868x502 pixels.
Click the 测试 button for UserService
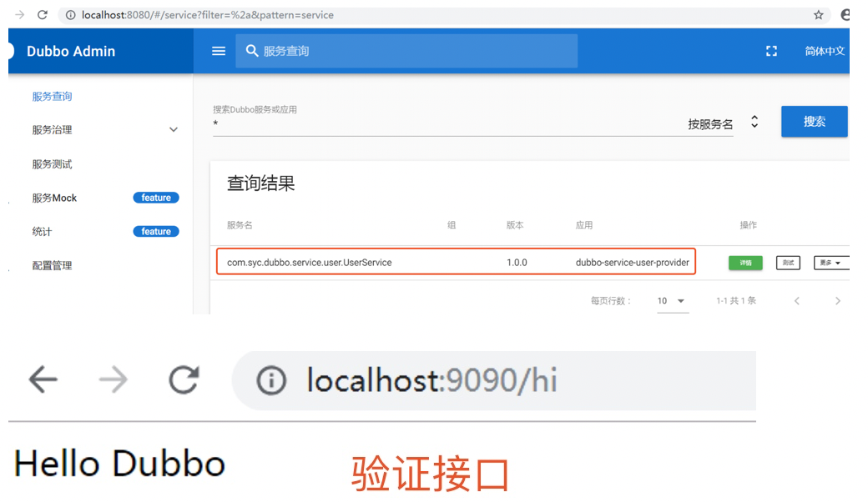(788, 263)
